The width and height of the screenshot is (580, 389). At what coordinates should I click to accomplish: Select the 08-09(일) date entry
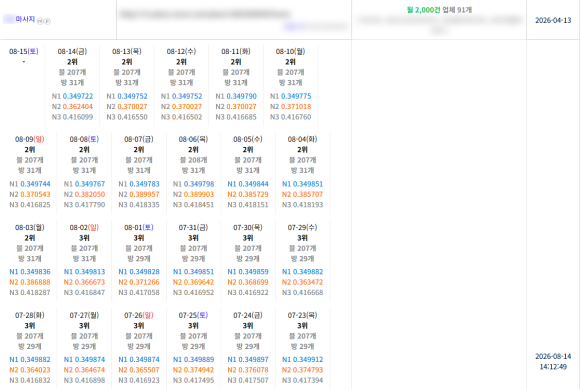click(x=30, y=139)
